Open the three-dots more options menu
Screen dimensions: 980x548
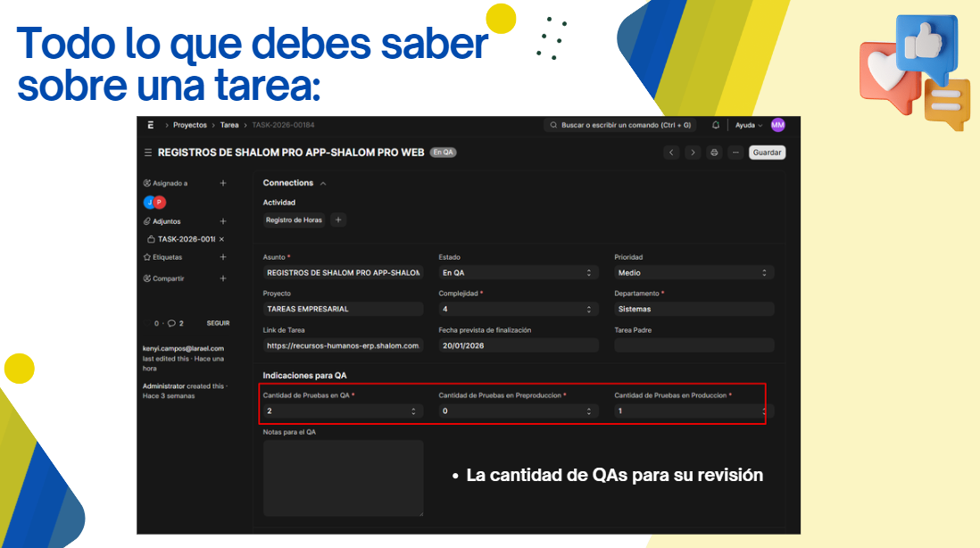tap(735, 153)
